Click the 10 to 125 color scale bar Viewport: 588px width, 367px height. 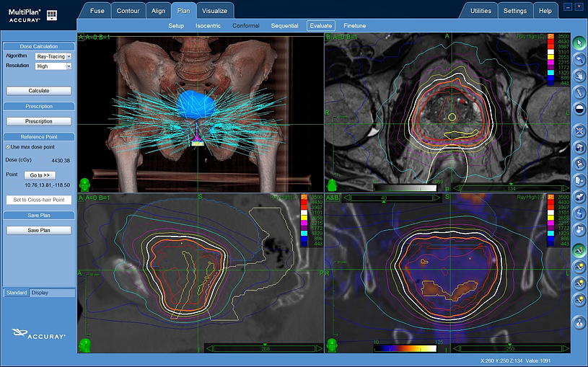pos(405,349)
